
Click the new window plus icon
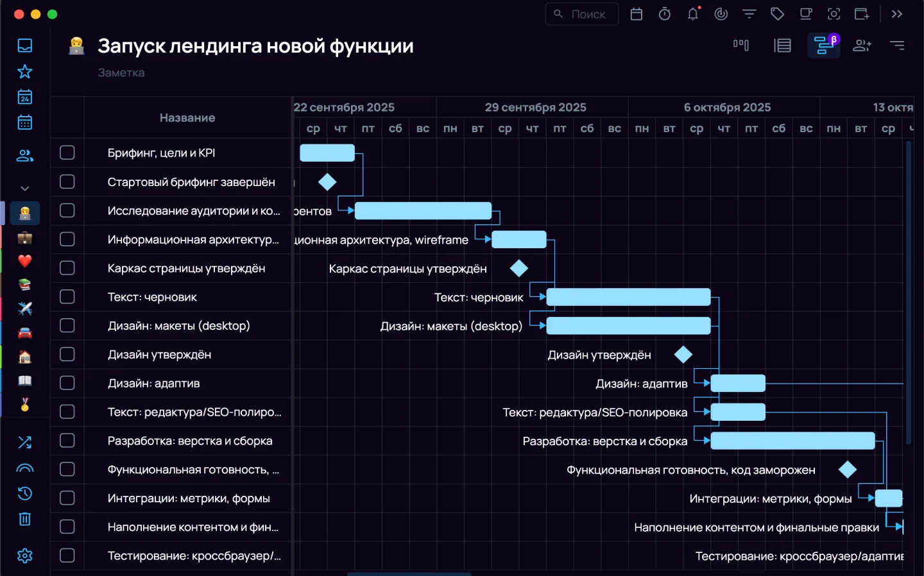(x=862, y=14)
